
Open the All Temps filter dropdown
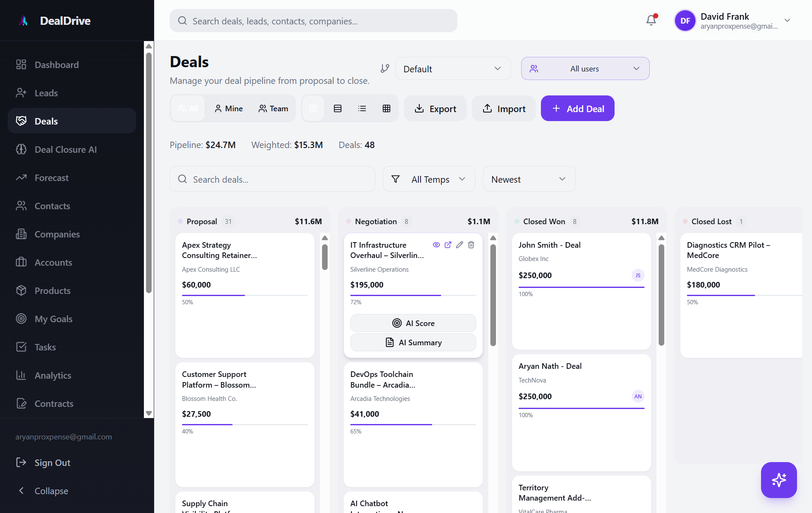click(429, 179)
